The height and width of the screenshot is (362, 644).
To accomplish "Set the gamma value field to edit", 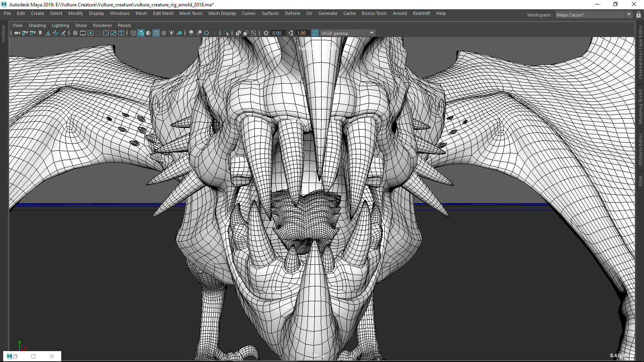I will 301,33.
